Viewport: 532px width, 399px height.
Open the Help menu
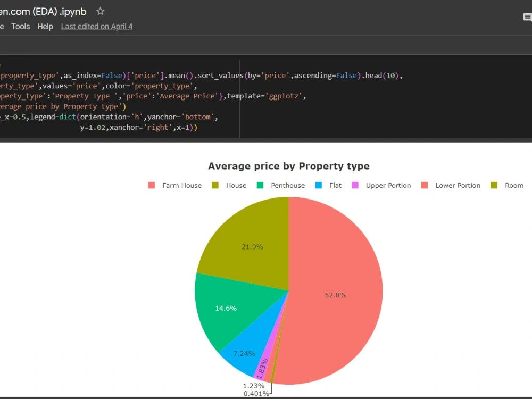click(45, 26)
